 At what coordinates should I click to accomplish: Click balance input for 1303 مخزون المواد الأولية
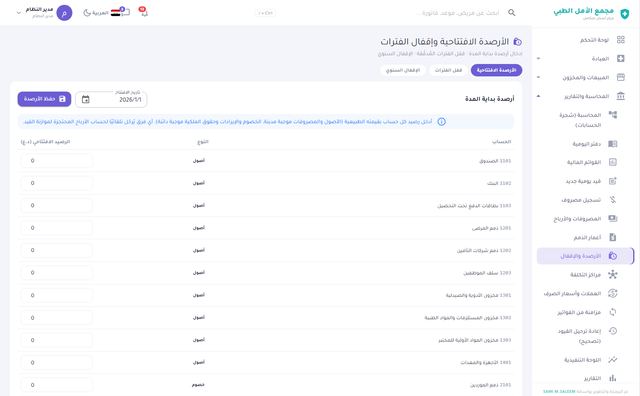[56, 340]
